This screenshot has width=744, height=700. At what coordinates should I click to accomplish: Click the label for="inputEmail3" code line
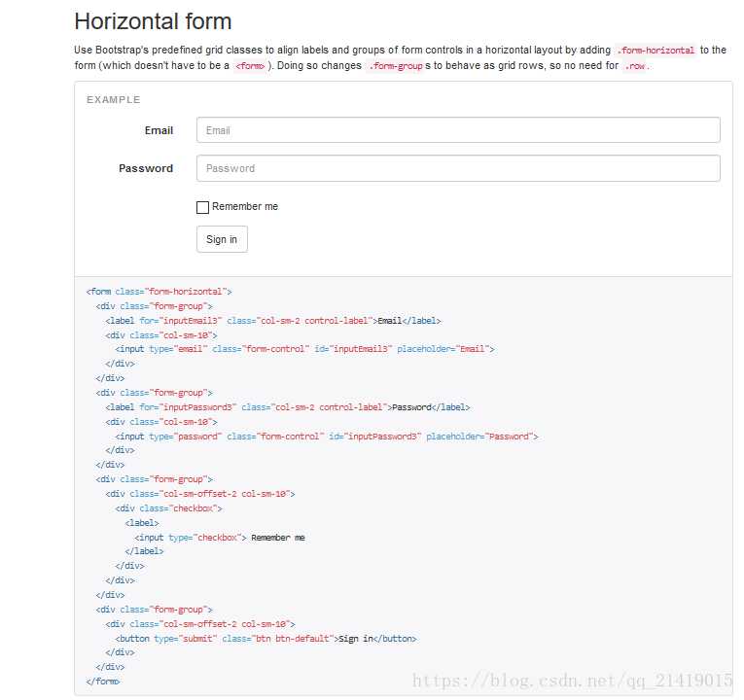pos(272,320)
